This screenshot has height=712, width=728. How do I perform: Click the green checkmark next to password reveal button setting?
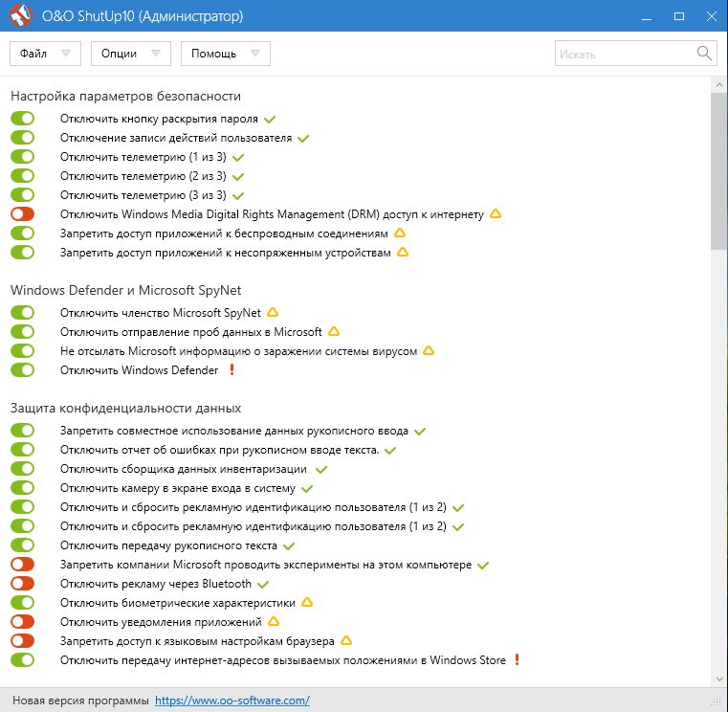tap(270, 119)
